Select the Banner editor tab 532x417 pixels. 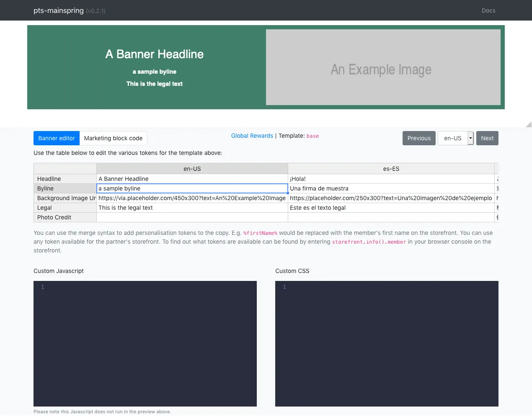56,138
